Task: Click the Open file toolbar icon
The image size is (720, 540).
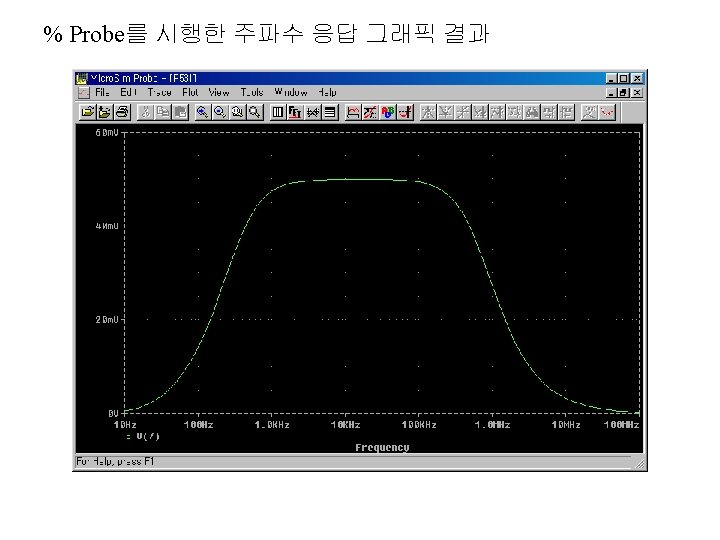Action: pos(87,112)
